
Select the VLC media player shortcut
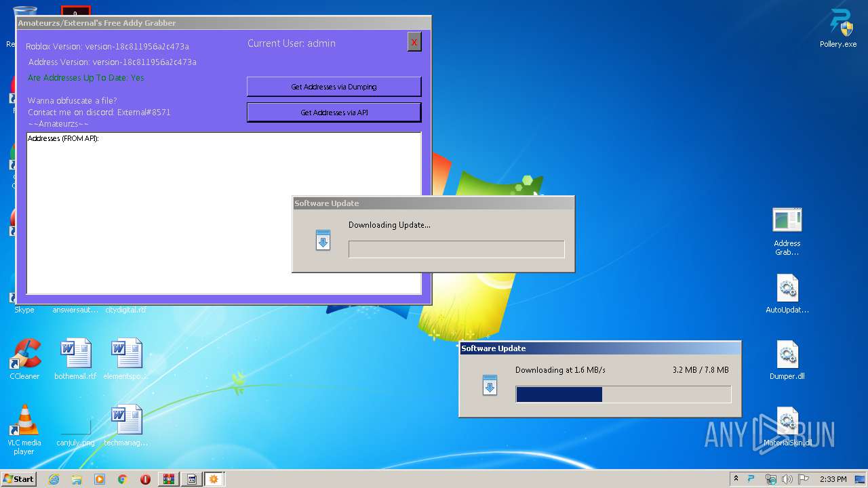pyautogui.click(x=24, y=430)
